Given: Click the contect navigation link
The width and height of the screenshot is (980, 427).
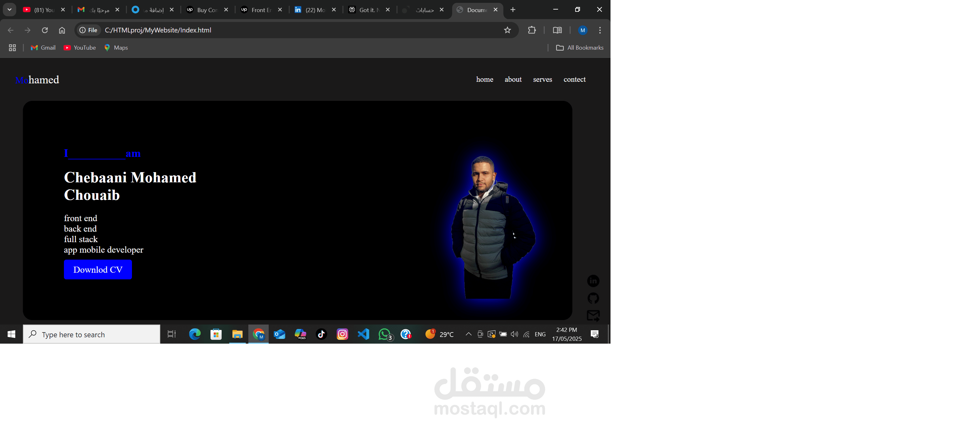Looking at the screenshot, I should click(575, 79).
